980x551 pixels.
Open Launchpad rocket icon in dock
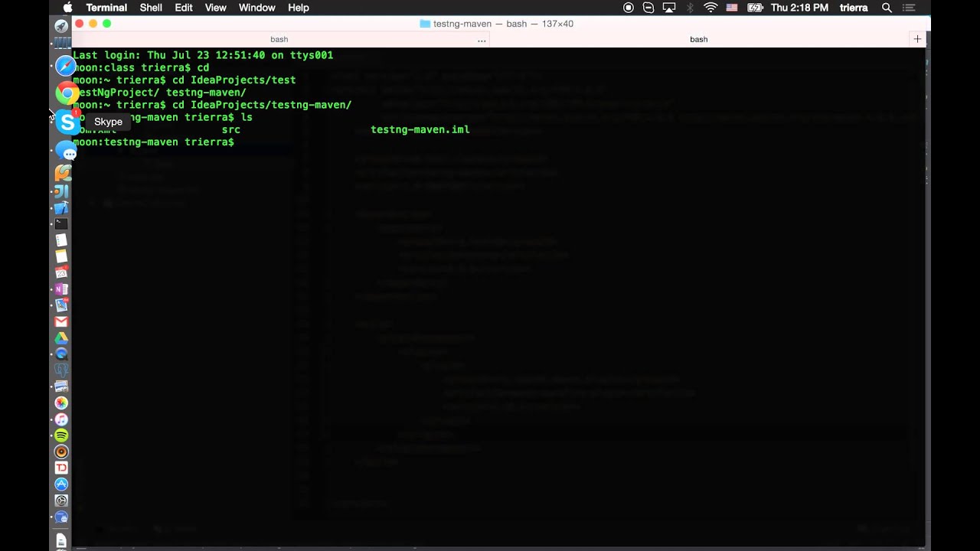point(61,26)
